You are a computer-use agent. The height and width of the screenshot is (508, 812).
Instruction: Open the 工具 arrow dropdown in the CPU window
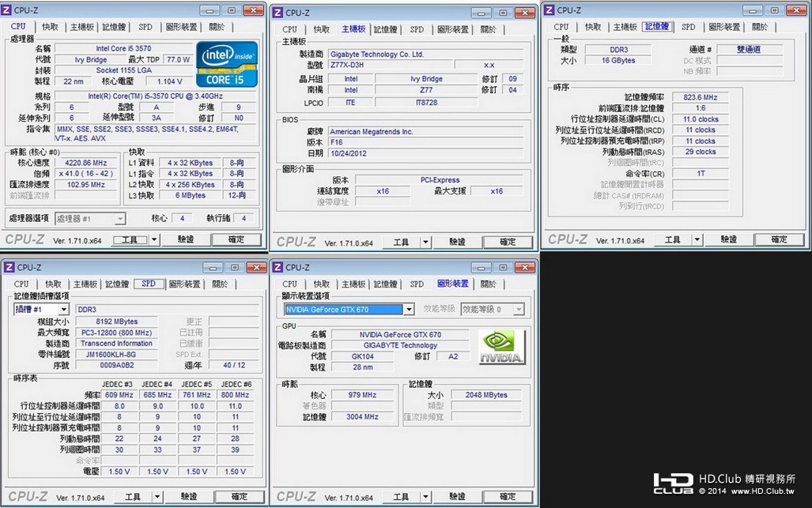click(x=154, y=240)
